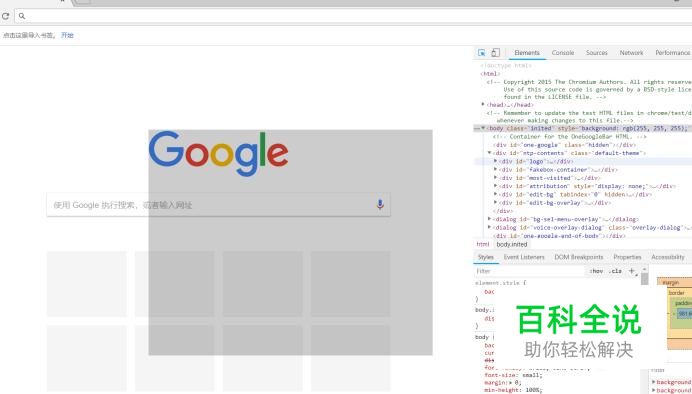
Task: Select the html opening tag line
Action: coord(490,74)
